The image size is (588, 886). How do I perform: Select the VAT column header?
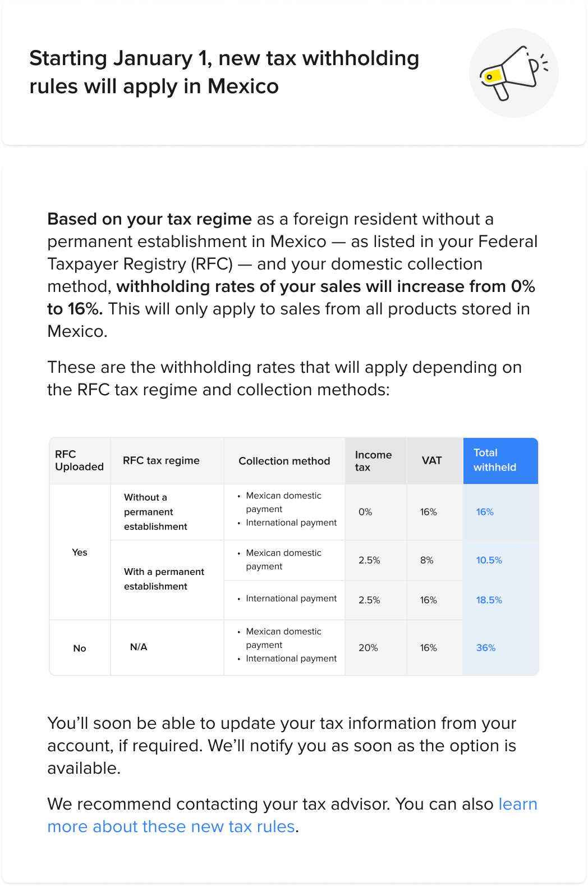(431, 460)
